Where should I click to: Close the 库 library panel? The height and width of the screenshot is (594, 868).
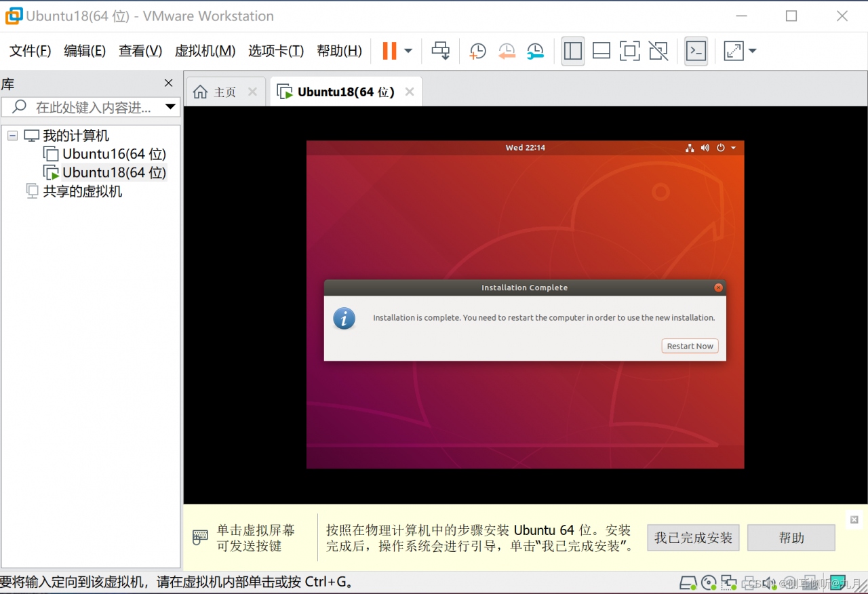(x=169, y=83)
